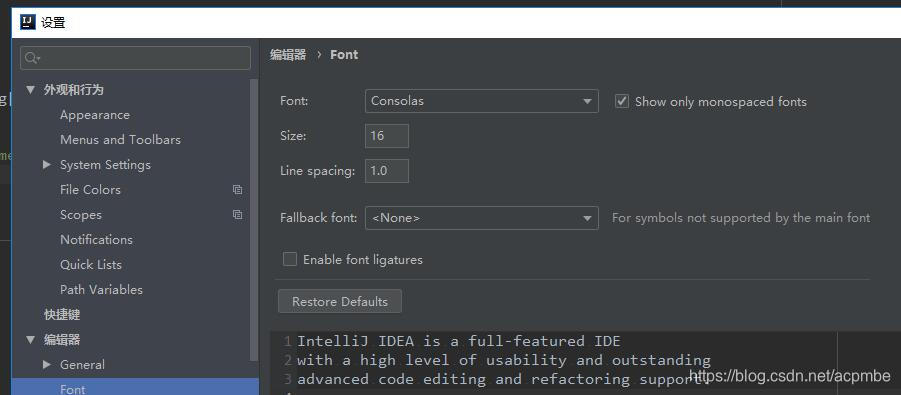Collapse the 外观和行为 section
901x395 pixels.
(31, 90)
